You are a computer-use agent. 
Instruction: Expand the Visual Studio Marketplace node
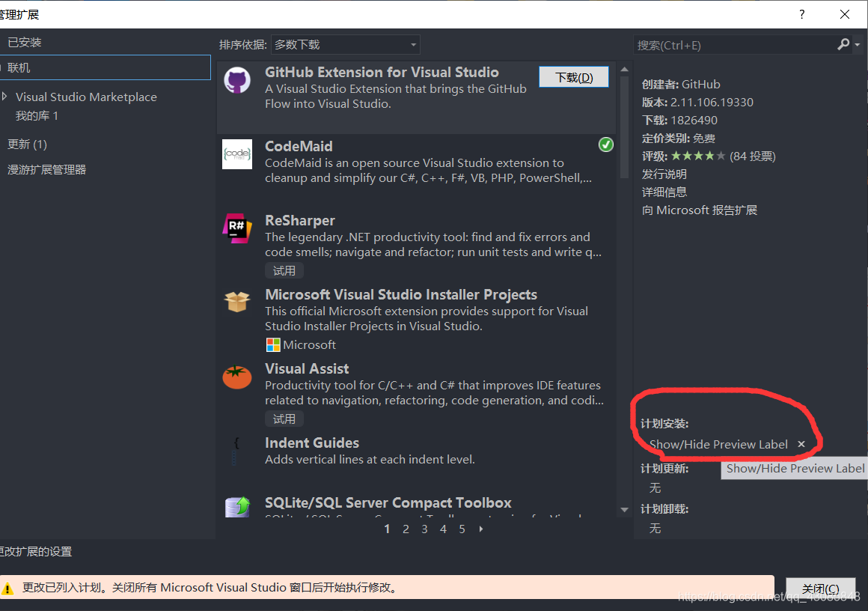tap(4, 97)
